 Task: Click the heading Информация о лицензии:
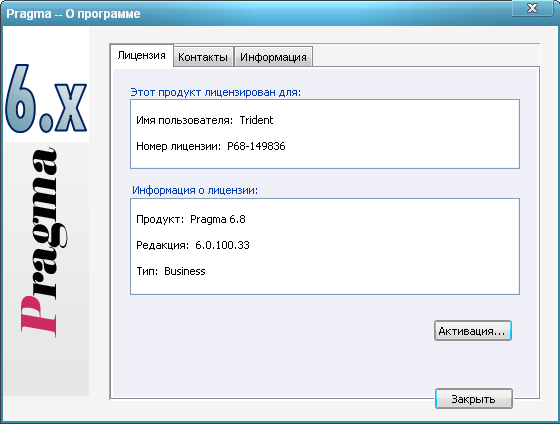(195, 190)
